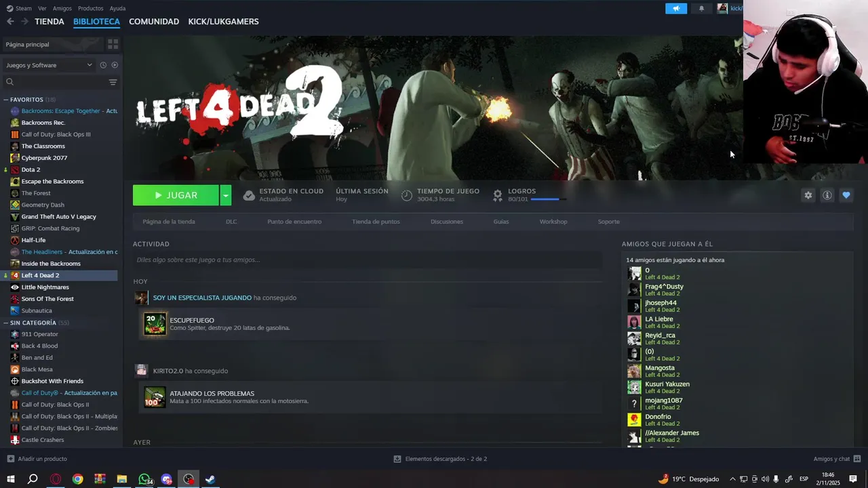868x488 pixels.
Task: Click the Logros progress bar
Action: coord(549,199)
